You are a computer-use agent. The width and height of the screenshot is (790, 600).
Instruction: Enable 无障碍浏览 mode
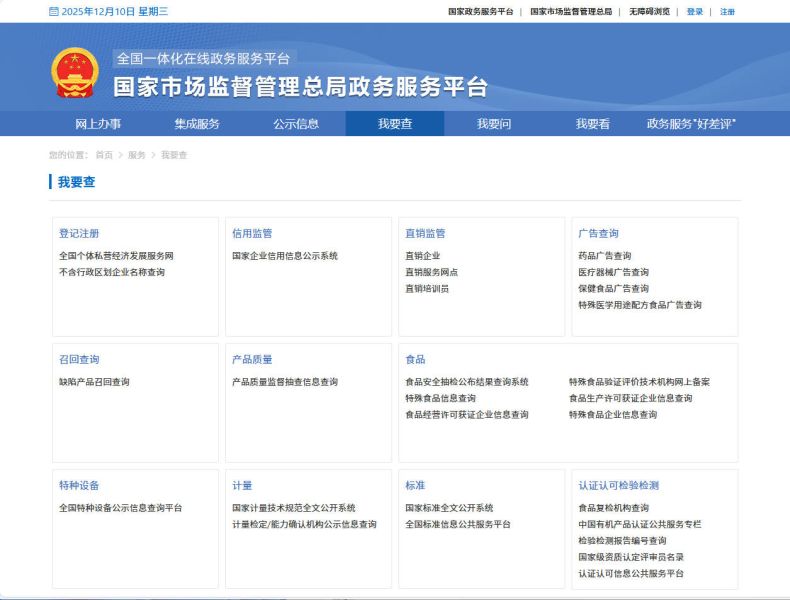(649, 12)
